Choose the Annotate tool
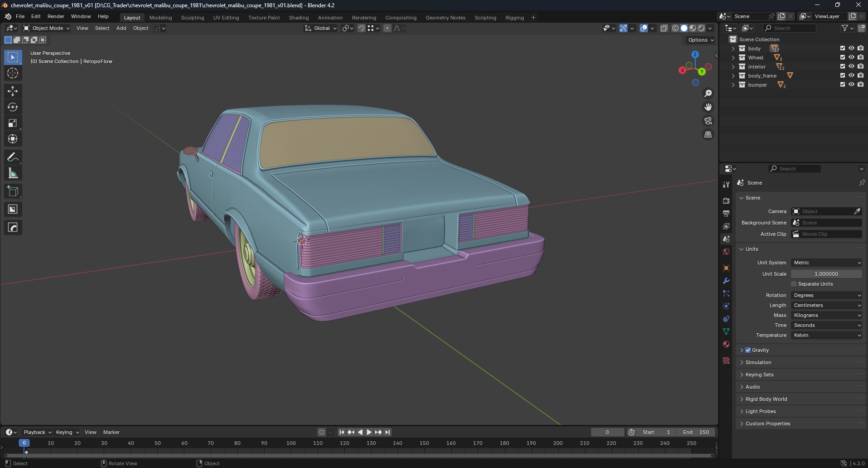 pyautogui.click(x=13, y=157)
